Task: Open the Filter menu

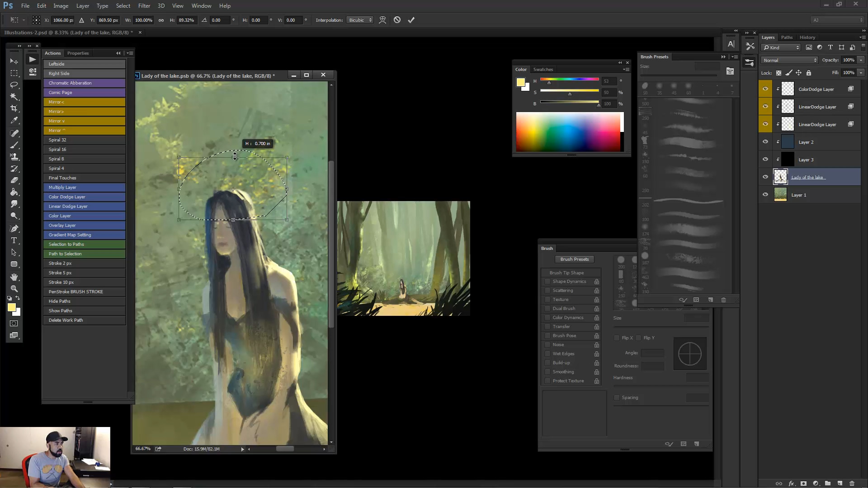Action: click(144, 6)
